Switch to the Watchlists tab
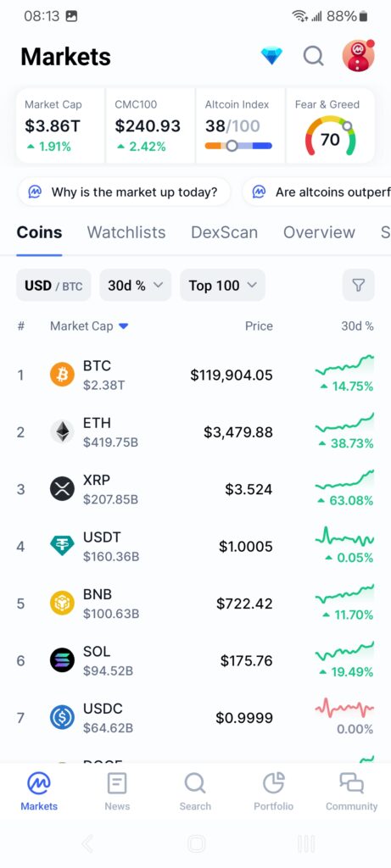 tap(126, 232)
